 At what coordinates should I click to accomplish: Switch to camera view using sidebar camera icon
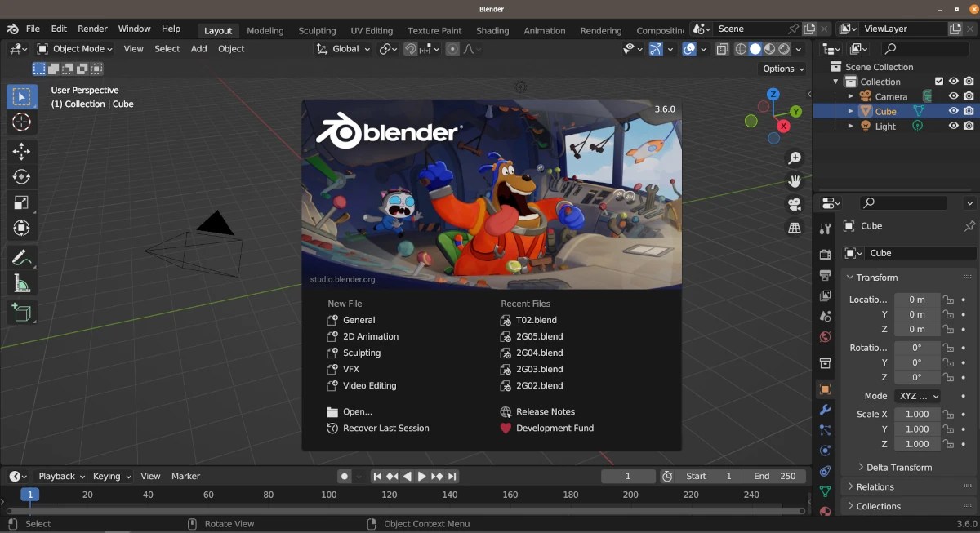point(795,205)
